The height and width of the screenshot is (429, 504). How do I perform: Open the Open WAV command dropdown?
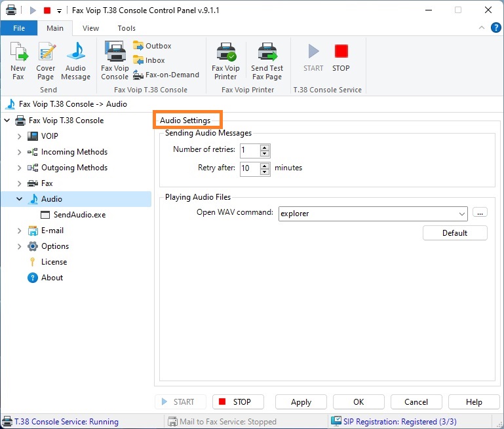pyautogui.click(x=462, y=214)
